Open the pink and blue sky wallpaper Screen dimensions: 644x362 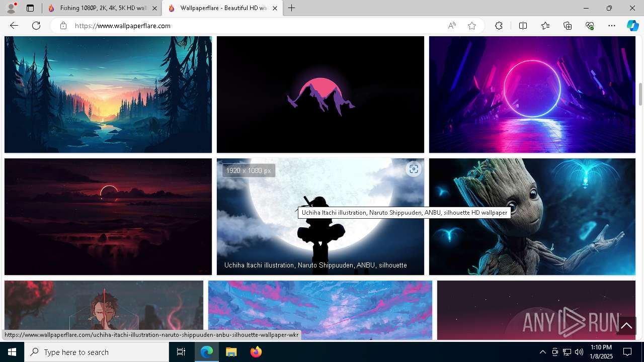pos(320,310)
